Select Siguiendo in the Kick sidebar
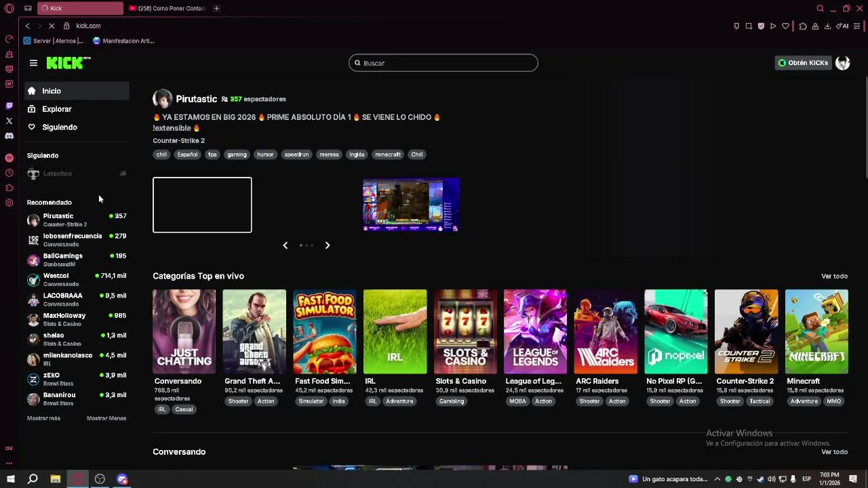Image resolution: width=868 pixels, height=488 pixels. tap(77, 127)
